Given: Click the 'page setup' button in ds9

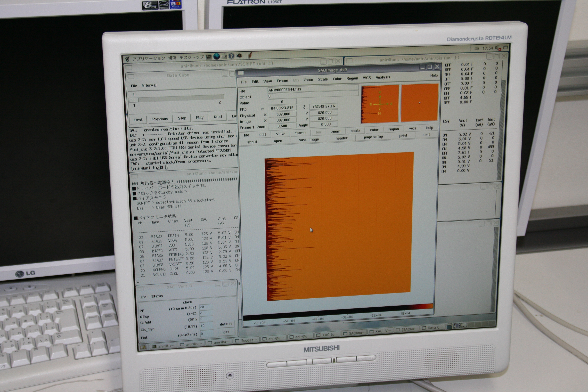Looking at the screenshot, I should (373, 137).
